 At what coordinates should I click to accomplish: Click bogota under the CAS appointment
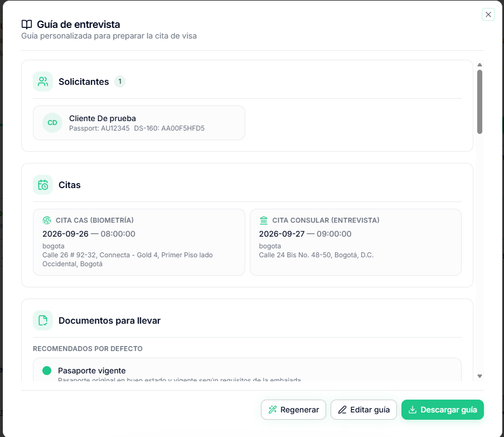tap(54, 246)
